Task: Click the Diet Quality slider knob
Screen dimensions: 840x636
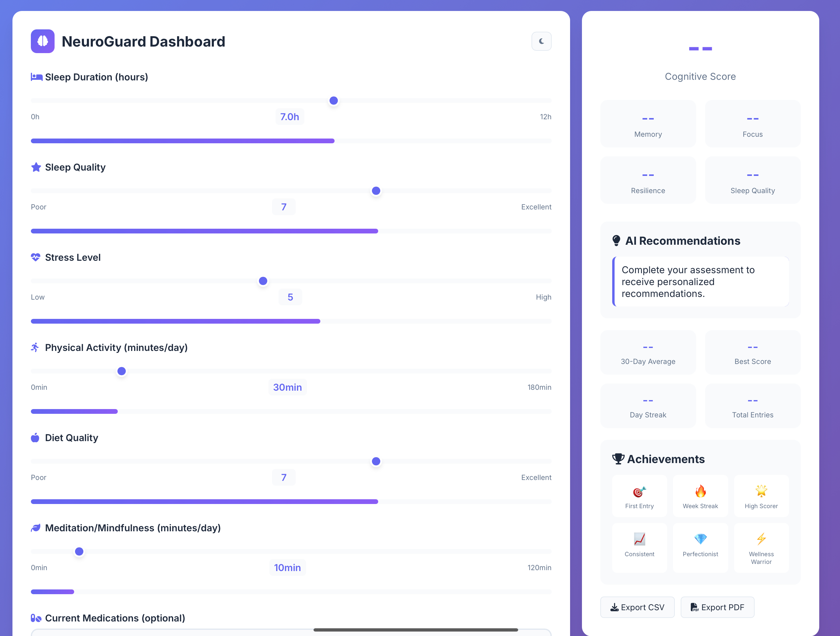Action: [376, 461]
